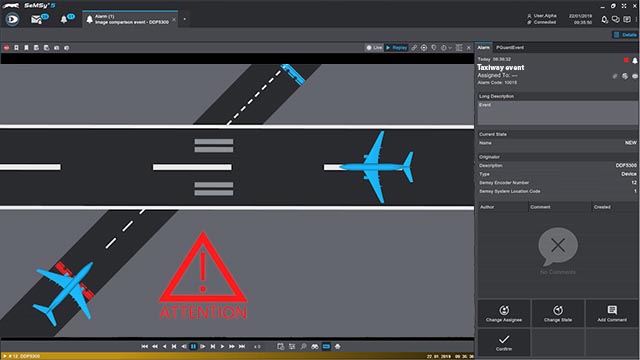Viewport: 640px width, 360px height.
Task: Confirm the Taxiway event alarm
Action: [504, 342]
